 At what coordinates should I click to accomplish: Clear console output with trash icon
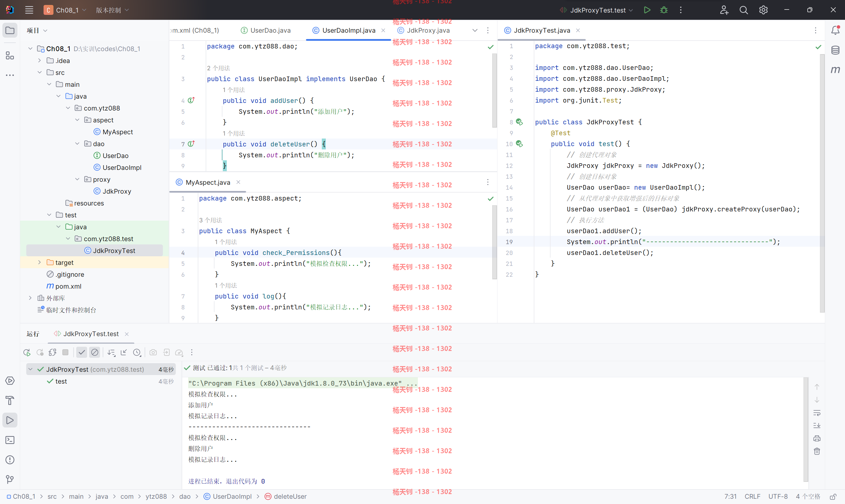pyautogui.click(x=817, y=451)
